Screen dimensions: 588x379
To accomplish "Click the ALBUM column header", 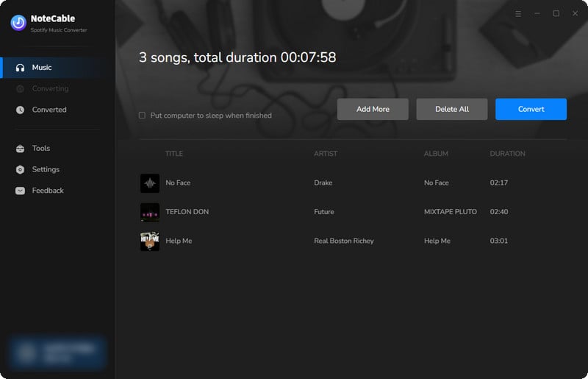I will pos(436,154).
